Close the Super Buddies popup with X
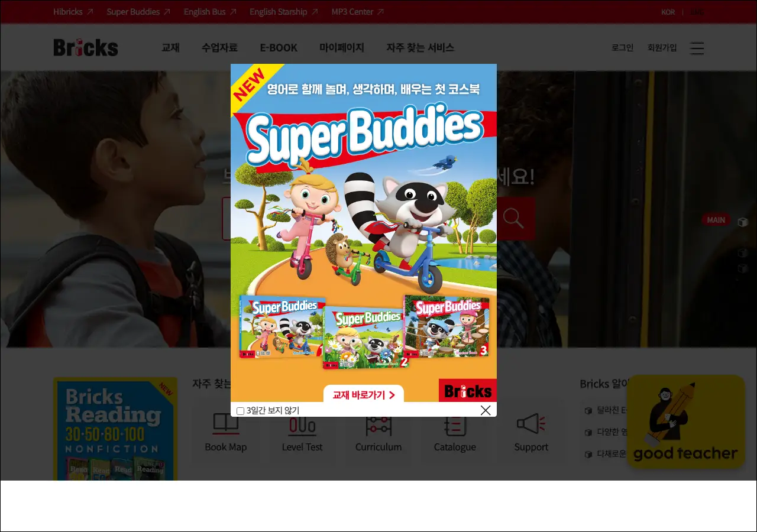 pos(486,410)
